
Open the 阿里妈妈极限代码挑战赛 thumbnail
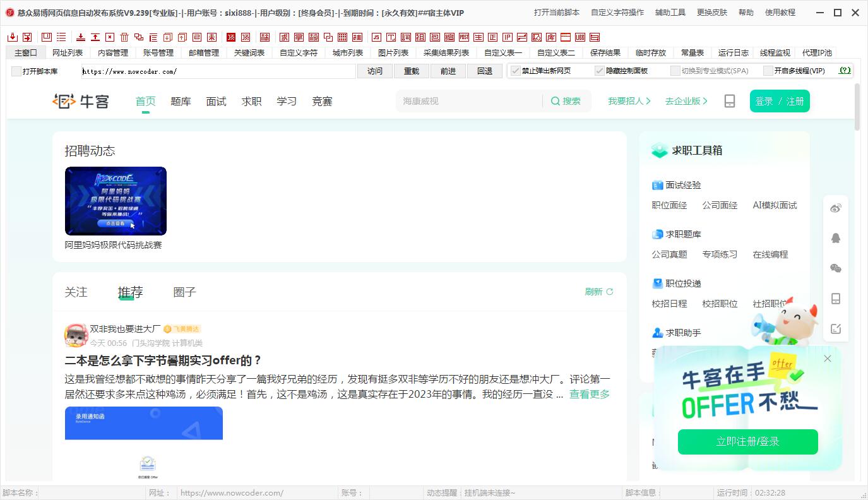(x=116, y=201)
